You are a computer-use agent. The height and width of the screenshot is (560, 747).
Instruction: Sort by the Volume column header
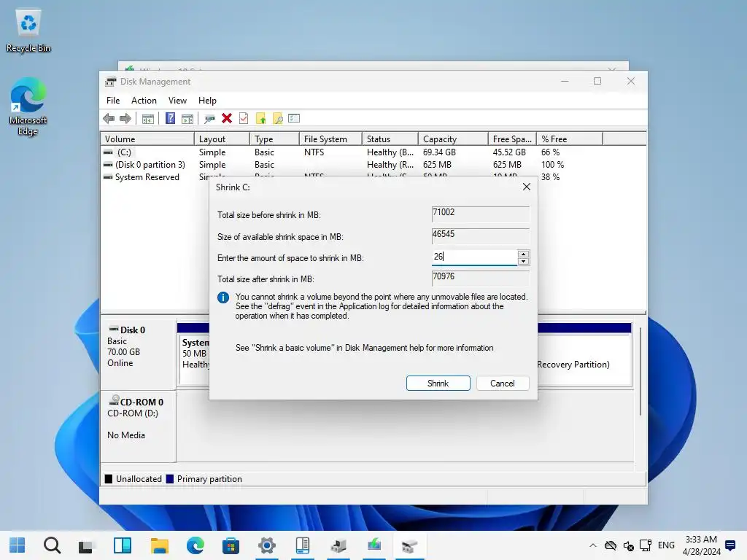coord(147,139)
